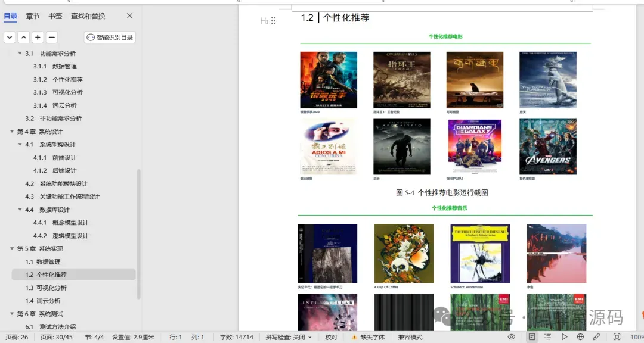Switch to page layout view icon
This screenshot has height=343, width=644.
(532, 337)
